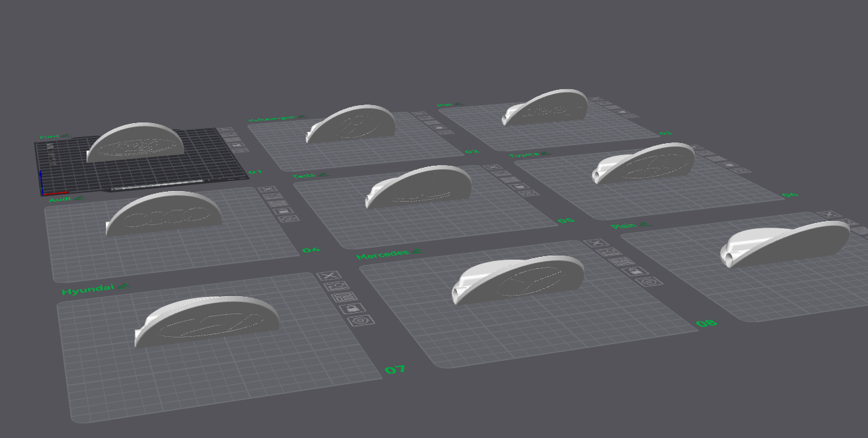Toggle the lock on Volkswagen plate 02
The width and height of the screenshot is (868, 438).
tap(438, 127)
